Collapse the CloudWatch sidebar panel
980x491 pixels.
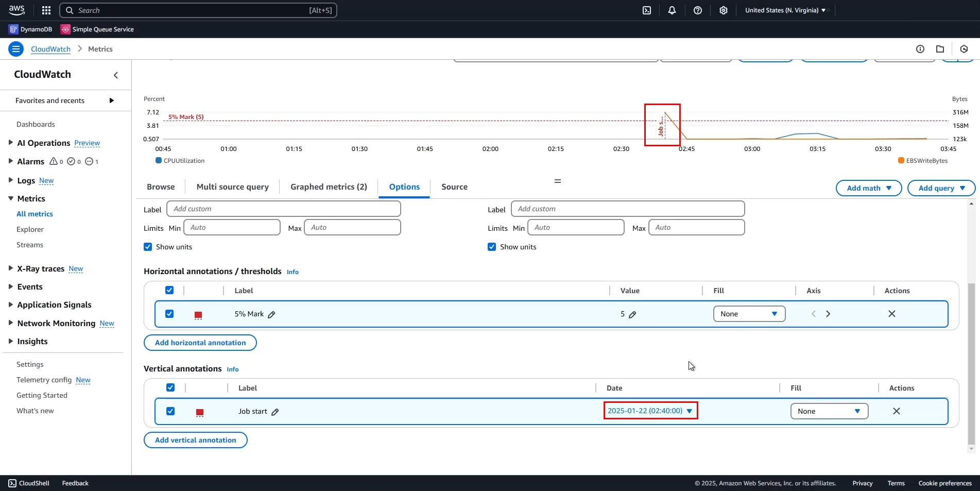[x=116, y=75]
